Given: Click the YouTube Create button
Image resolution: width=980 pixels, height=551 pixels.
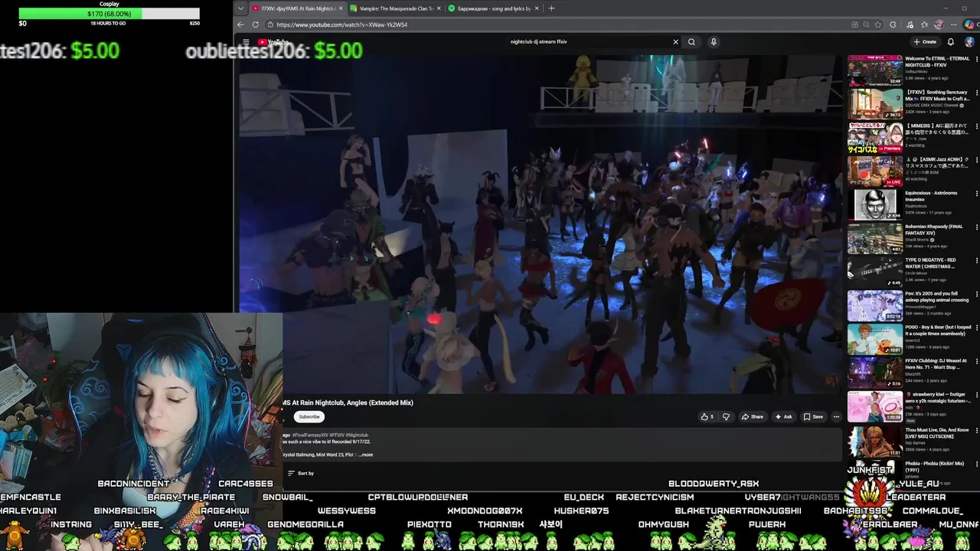Looking at the screenshot, I should 925,42.
